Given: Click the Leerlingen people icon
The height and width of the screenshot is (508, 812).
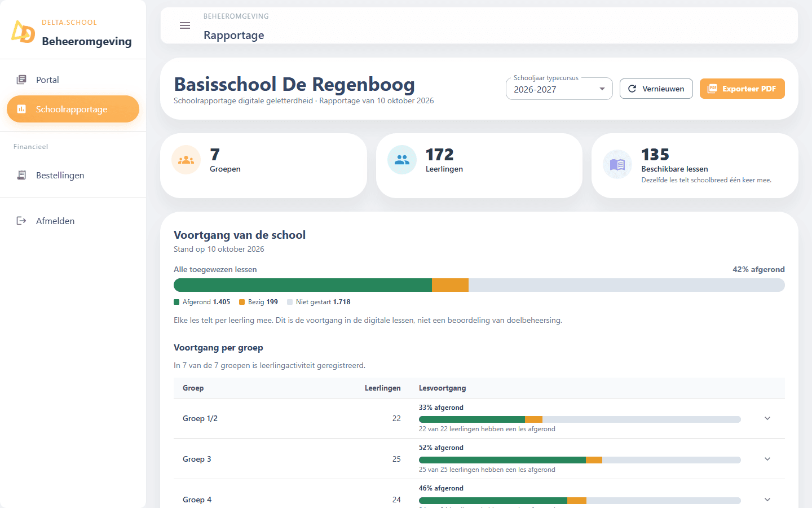Looking at the screenshot, I should 402,160.
